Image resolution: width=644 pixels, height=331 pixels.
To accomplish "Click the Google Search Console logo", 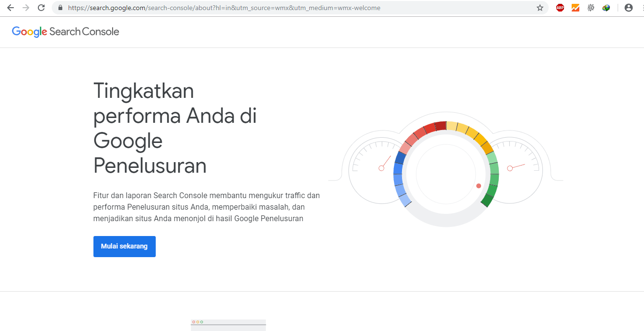I will [66, 32].
